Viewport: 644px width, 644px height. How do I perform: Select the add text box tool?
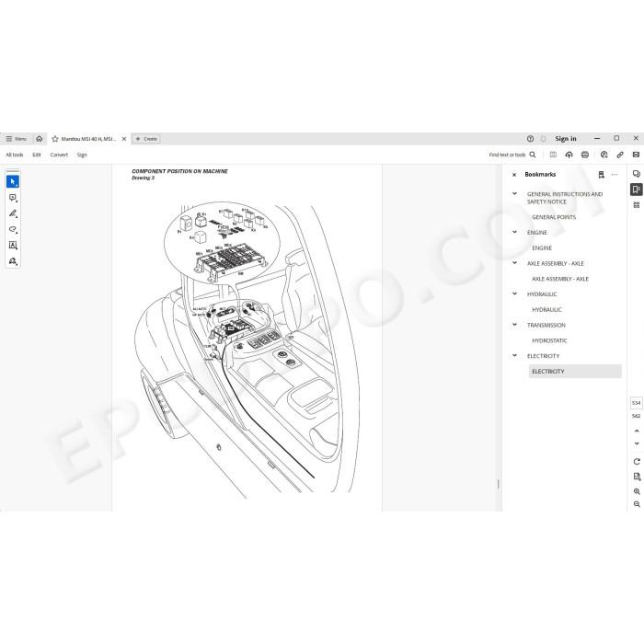click(13, 246)
